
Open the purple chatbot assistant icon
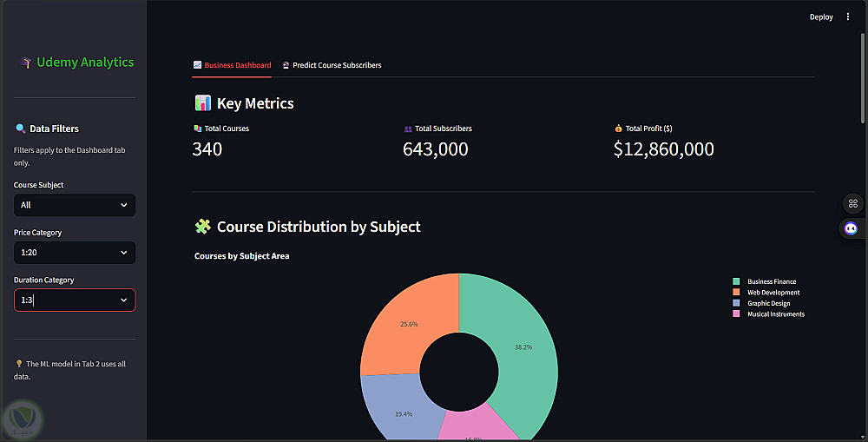pyautogui.click(x=851, y=228)
